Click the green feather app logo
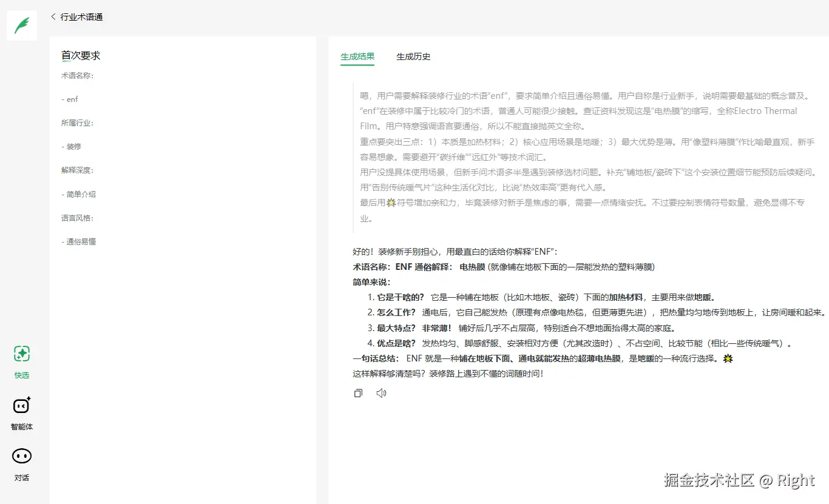The image size is (829, 504). point(21,25)
